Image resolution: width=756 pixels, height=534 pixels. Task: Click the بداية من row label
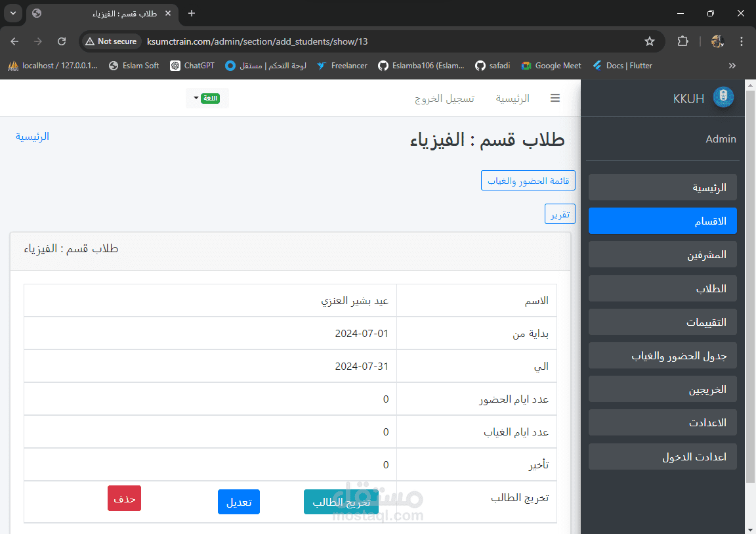530,334
